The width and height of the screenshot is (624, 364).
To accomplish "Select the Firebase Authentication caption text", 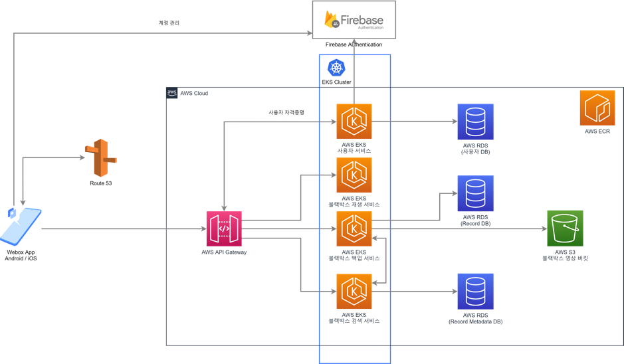I will [354, 45].
